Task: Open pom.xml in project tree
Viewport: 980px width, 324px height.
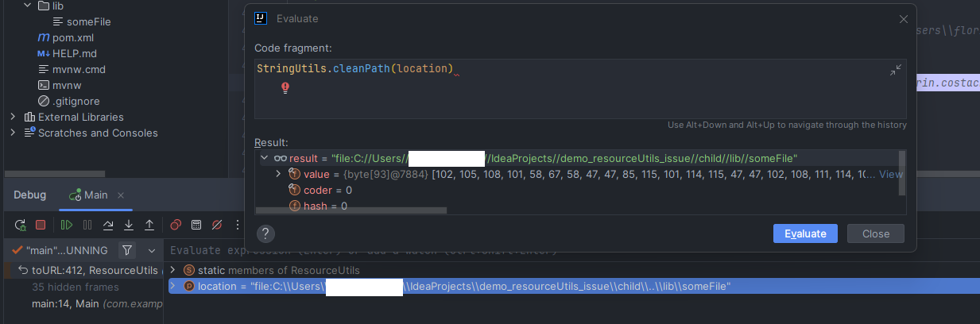Action: [x=74, y=37]
